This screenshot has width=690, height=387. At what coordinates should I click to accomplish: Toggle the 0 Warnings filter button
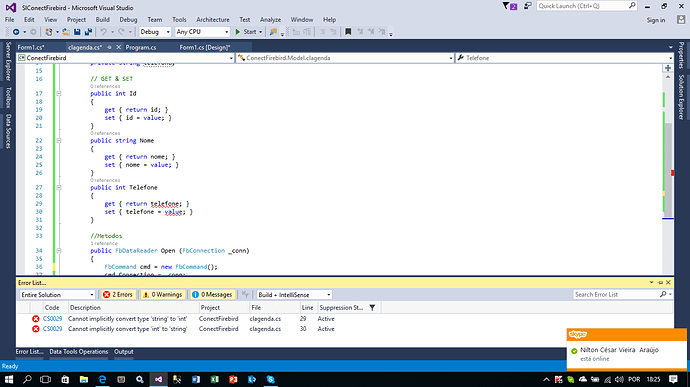(x=162, y=295)
